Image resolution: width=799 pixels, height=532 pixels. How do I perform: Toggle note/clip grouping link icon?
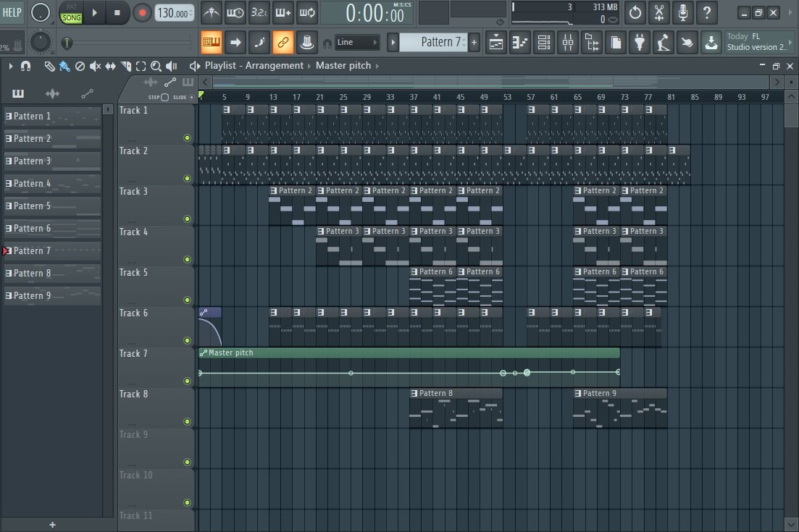[x=283, y=42]
